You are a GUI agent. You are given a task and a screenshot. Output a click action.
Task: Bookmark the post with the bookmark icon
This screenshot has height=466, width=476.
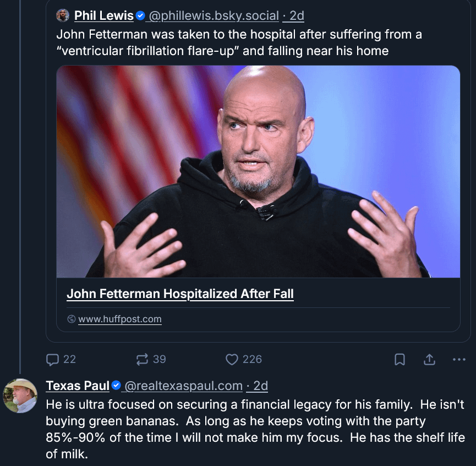pos(400,360)
